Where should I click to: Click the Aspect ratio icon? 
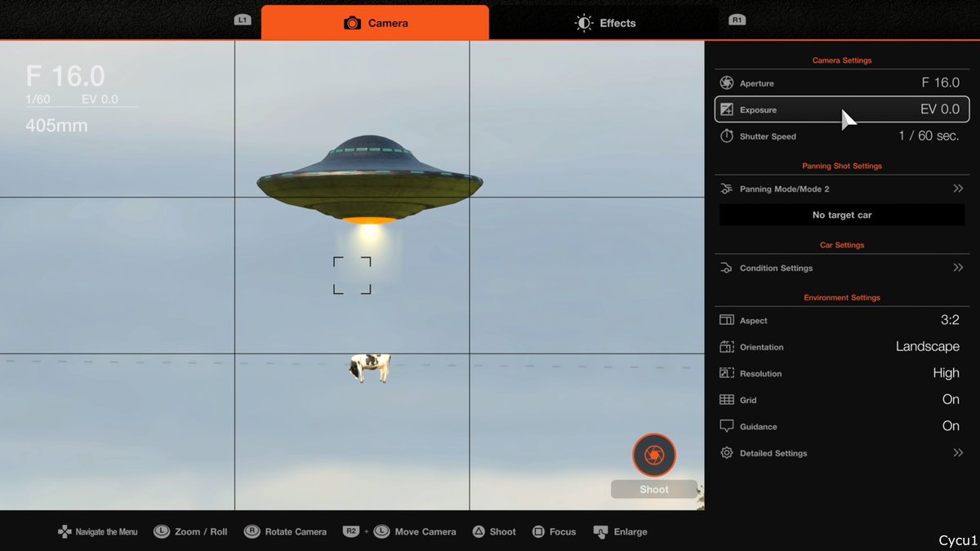(727, 321)
